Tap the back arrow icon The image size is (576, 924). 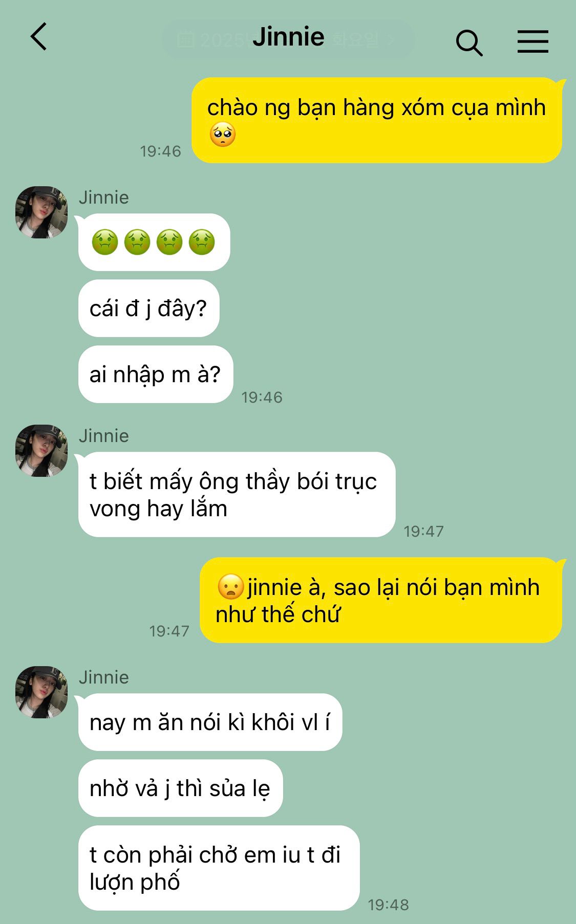(x=39, y=37)
